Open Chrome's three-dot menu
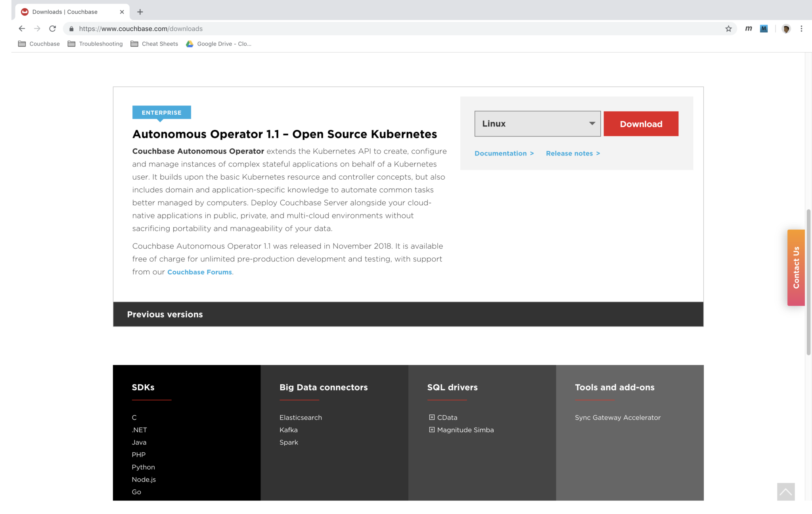 point(801,28)
